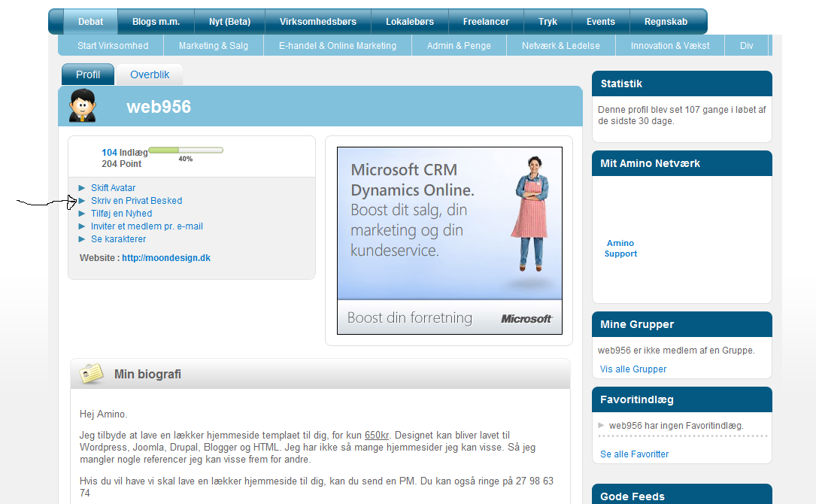The width and height of the screenshot is (816, 504).
Task: Switch to the Overblik tab
Action: click(150, 74)
